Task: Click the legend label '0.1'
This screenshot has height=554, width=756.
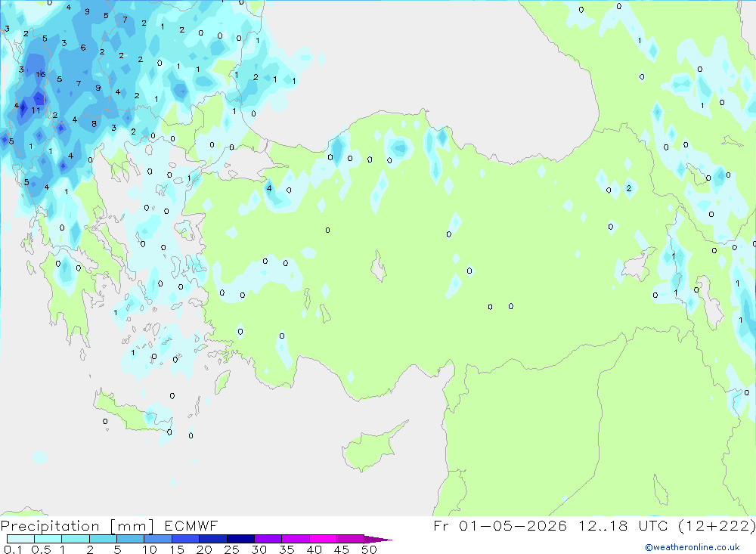Action: (x=13, y=549)
